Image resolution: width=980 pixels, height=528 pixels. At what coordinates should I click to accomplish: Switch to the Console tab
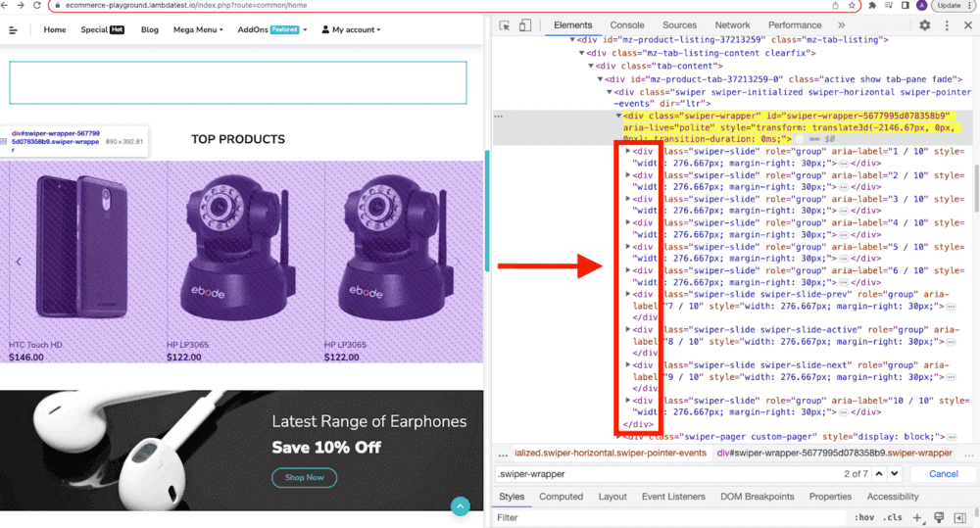tap(627, 25)
